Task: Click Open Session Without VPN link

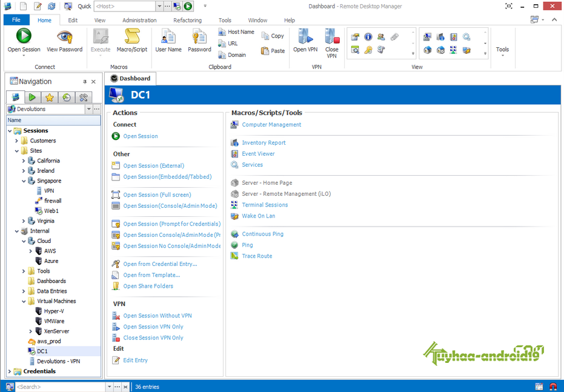Action: pos(158,316)
